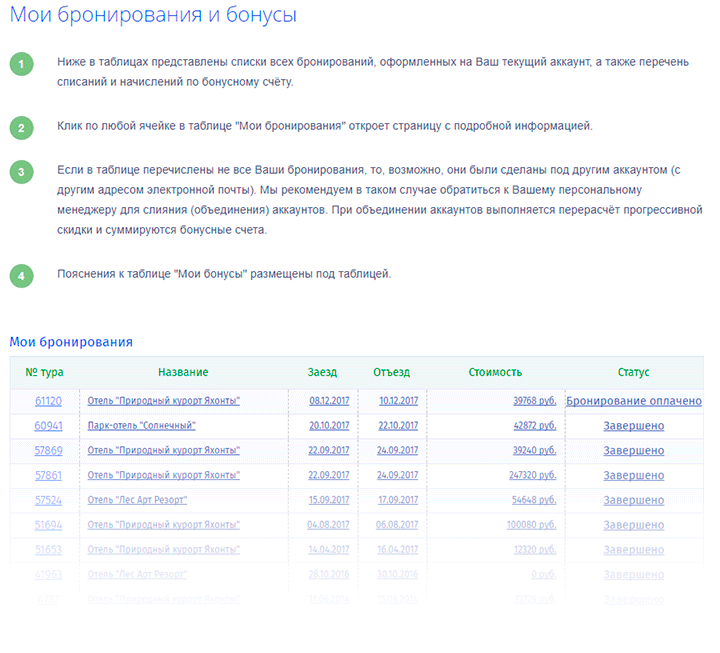Open 'Лес Арт Резорт' link in row 57524
The width and height of the screenshot is (720, 653).
point(137,500)
